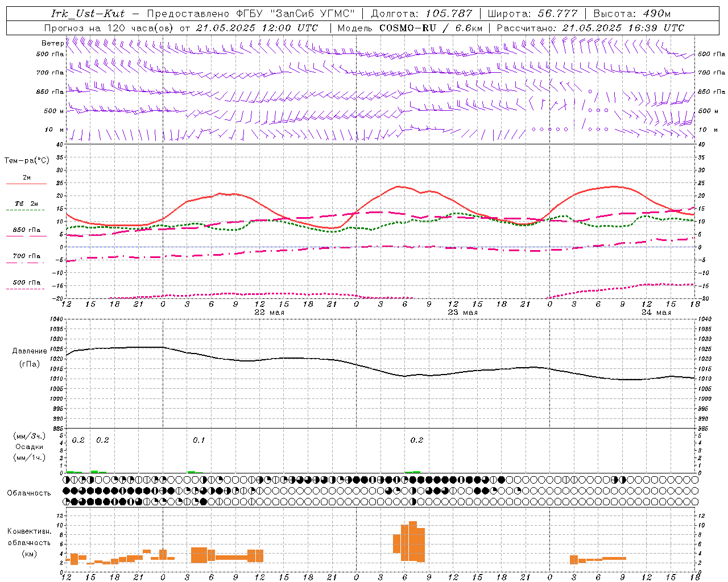Click the tallest orange convective cloud bar
This screenshot has height=582, width=728.
pyautogui.click(x=413, y=541)
